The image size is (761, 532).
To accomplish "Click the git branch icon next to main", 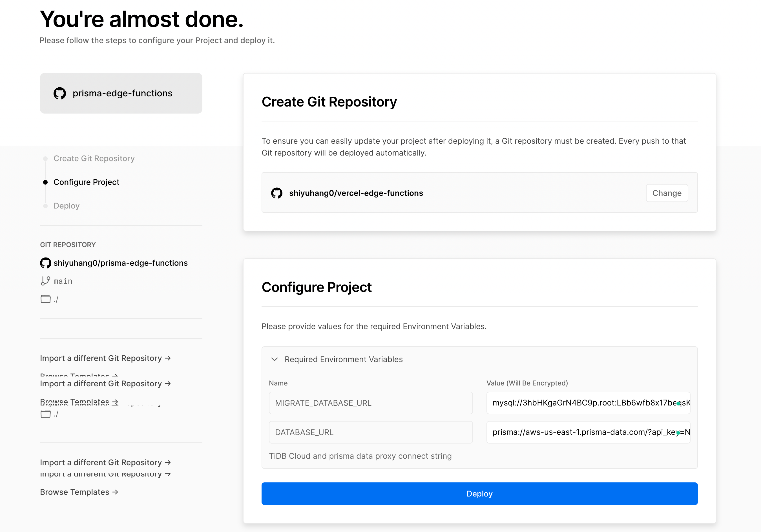I will coord(45,281).
